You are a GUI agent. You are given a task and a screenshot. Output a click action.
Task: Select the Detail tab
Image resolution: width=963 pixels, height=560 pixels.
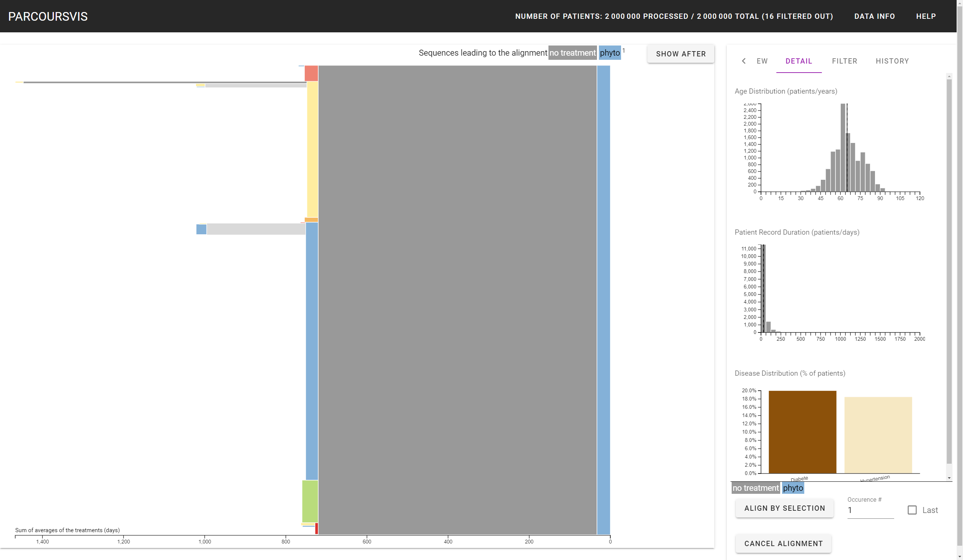[799, 61]
